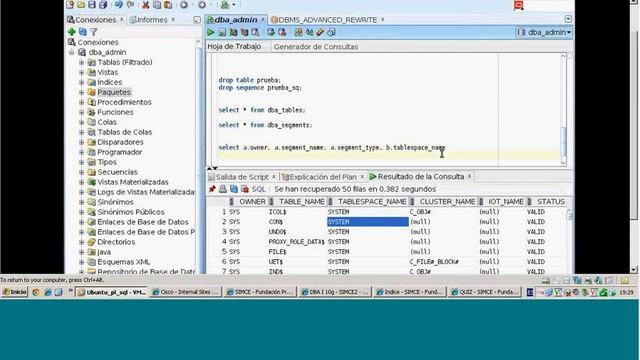The image size is (640, 360).
Task: Click the Undo arrow icon
Action: coord(119,4)
